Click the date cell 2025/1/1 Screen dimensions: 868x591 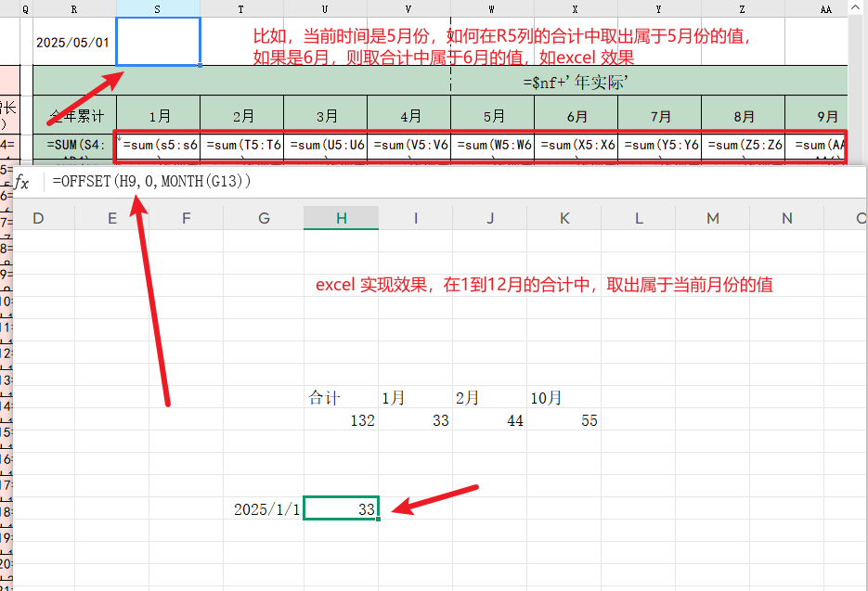coord(264,508)
